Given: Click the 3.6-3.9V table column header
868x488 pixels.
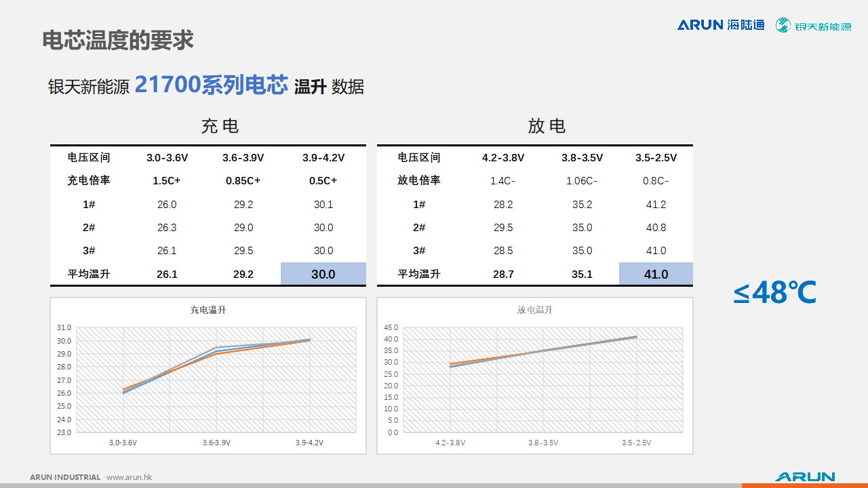Looking at the screenshot, I should [x=243, y=158].
